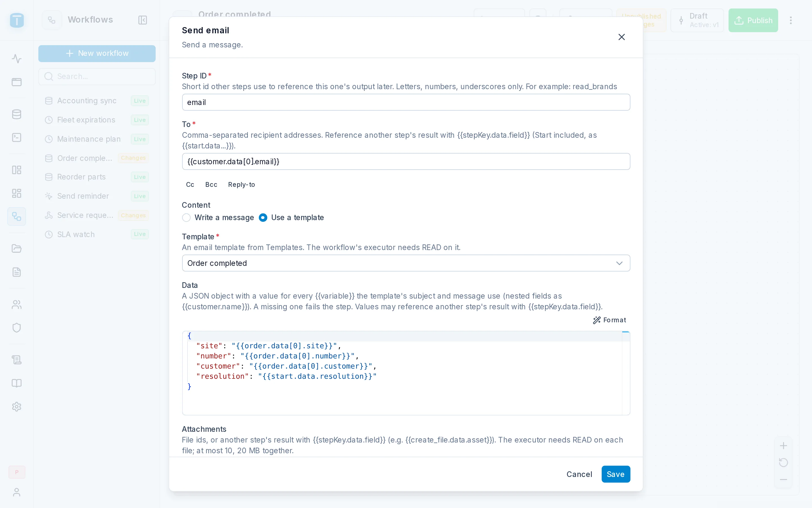The width and height of the screenshot is (812, 508).
Task: Click the Format wand button
Action: 609,320
